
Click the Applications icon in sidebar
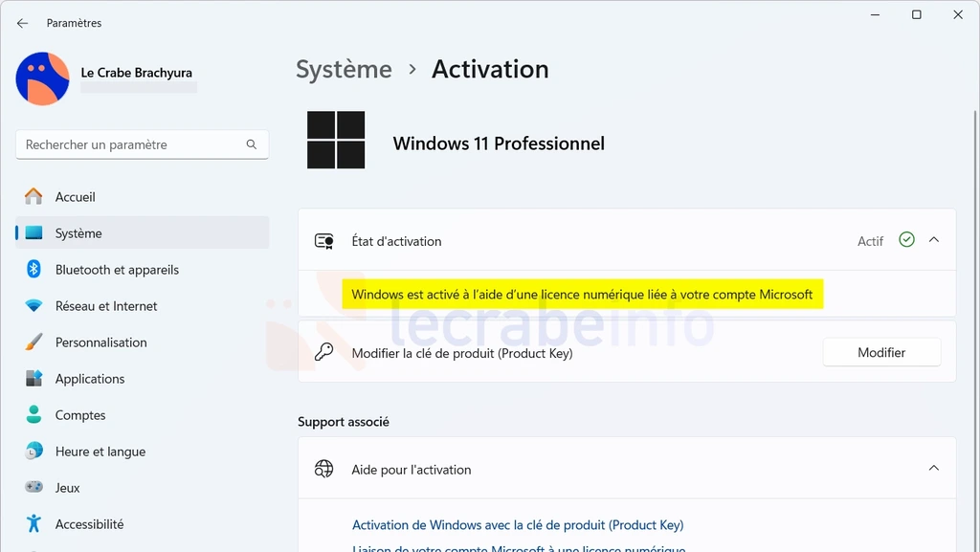tap(33, 379)
